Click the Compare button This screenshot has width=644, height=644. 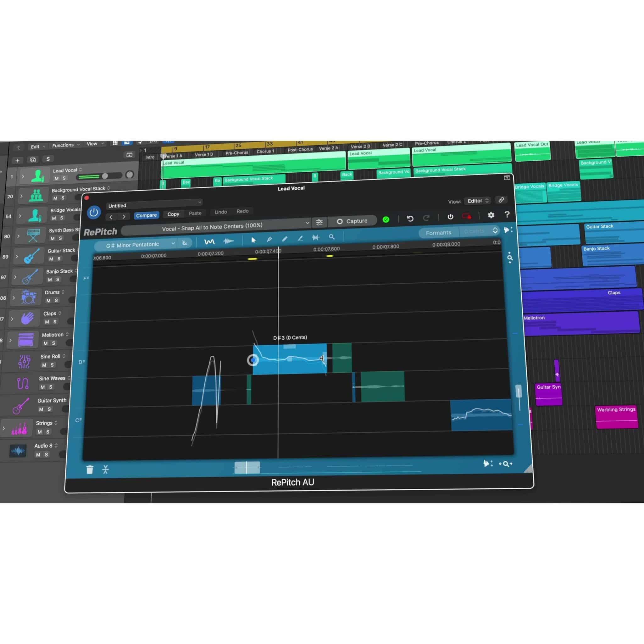coord(146,215)
